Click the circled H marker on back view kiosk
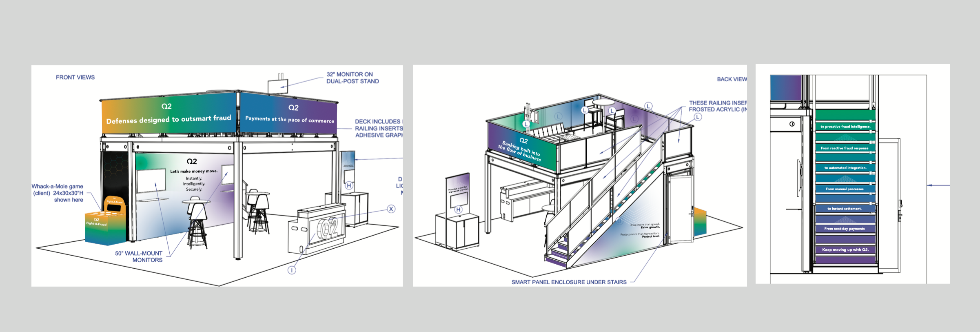The image size is (980, 332). pos(459,209)
